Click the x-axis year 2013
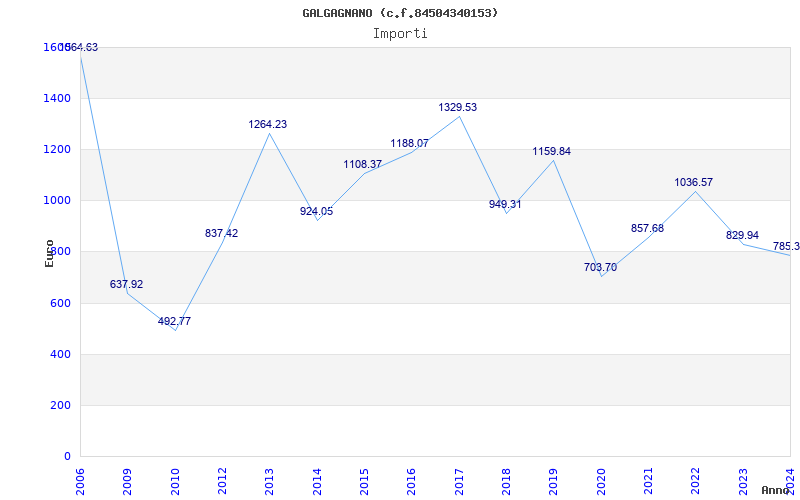Image resolution: width=800 pixels, height=500 pixels. [269, 482]
